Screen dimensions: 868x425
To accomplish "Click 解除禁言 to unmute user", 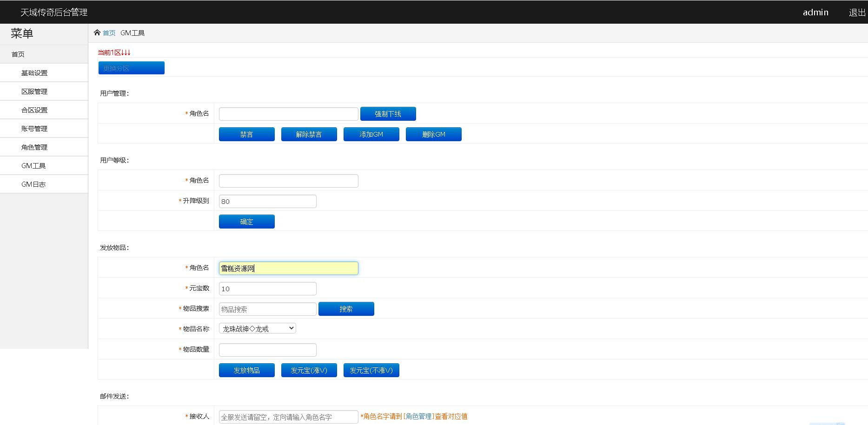I will (x=309, y=134).
